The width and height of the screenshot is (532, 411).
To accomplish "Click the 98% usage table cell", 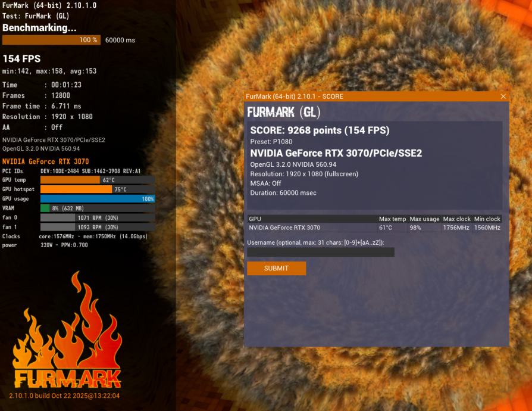I will click(415, 228).
